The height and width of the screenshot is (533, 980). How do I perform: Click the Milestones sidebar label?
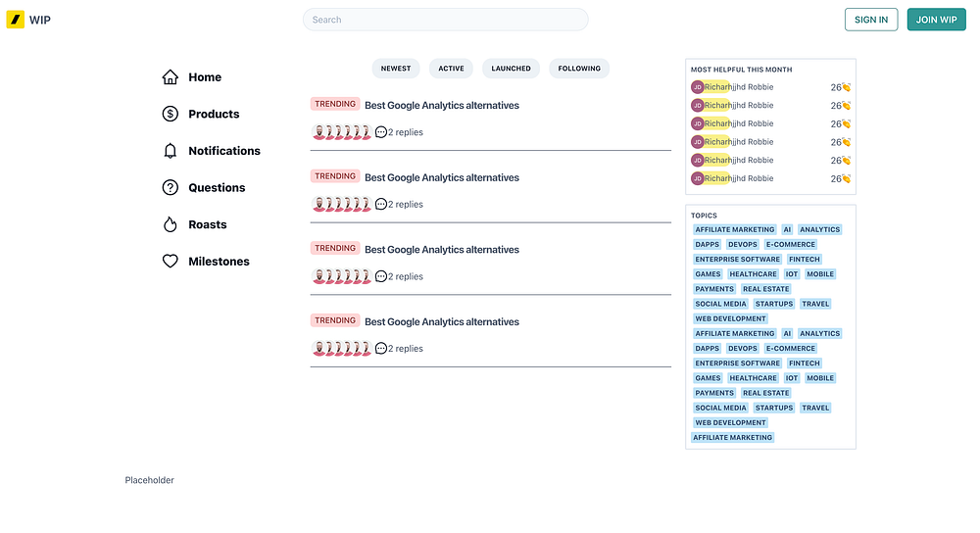(x=219, y=262)
